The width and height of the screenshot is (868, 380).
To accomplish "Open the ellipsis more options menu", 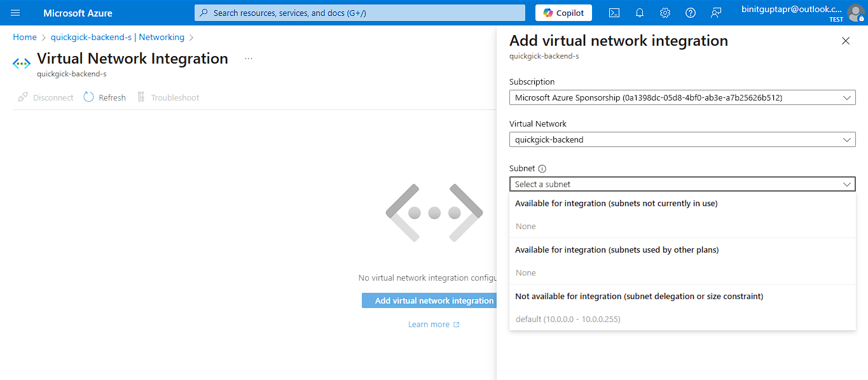I will (x=249, y=59).
